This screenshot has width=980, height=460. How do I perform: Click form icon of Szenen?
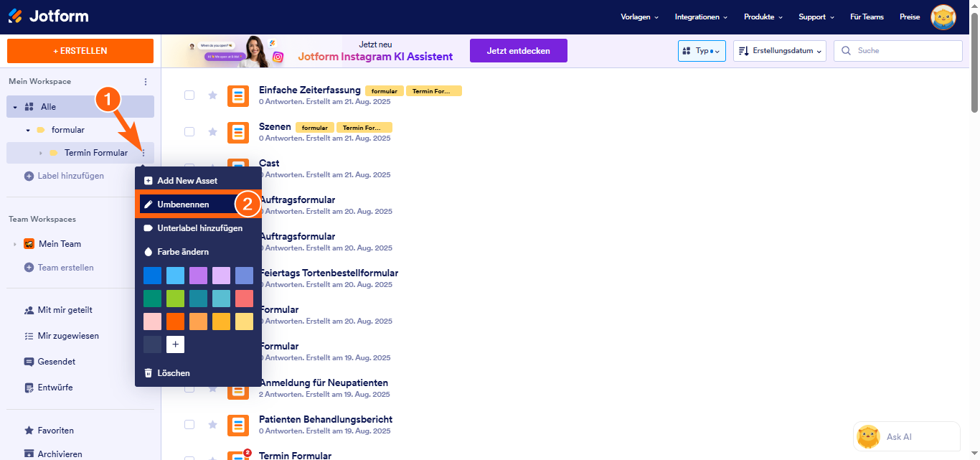(x=238, y=132)
